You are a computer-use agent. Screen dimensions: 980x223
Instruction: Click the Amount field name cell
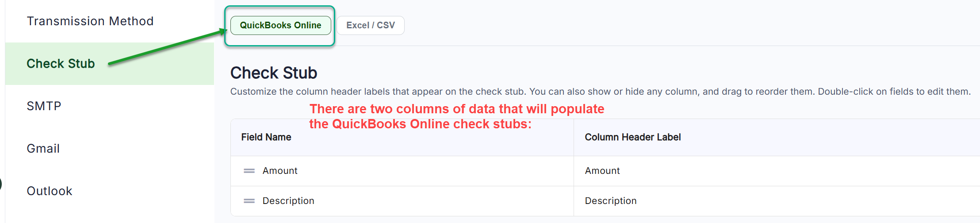click(279, 171)
